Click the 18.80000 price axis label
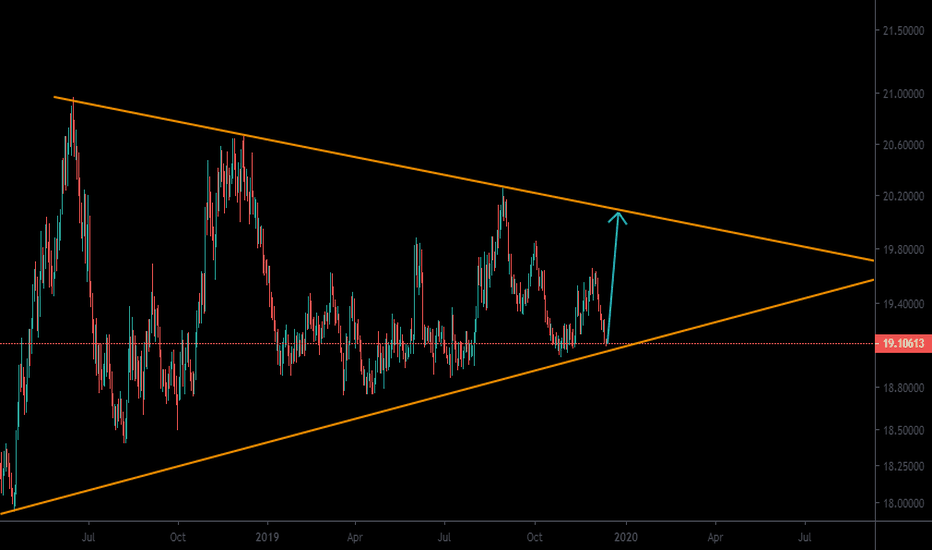Image resolution: width=932 pixels, height=550 pixels. point(903,388)
